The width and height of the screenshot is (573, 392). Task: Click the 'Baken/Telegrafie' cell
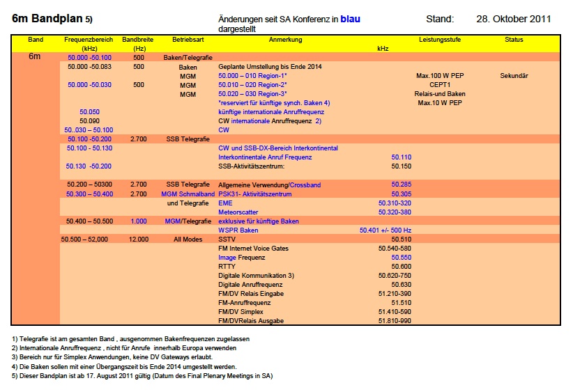[188, 57]
